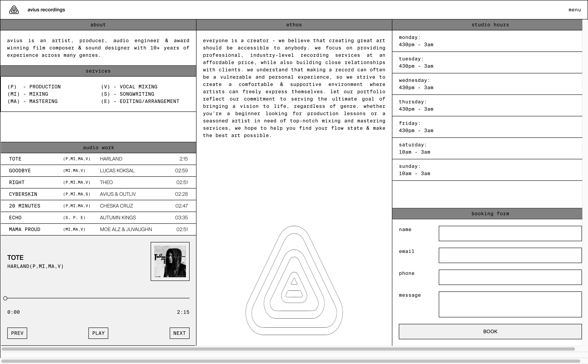The image size is (588, 364).
Task: Click the audio work section header
Action: [99, 148]
